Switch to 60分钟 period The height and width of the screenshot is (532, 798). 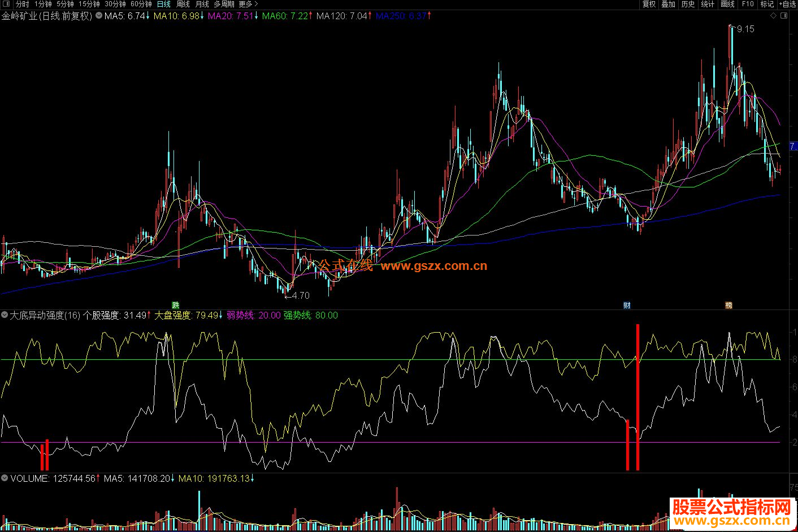(x=141, y=4)
